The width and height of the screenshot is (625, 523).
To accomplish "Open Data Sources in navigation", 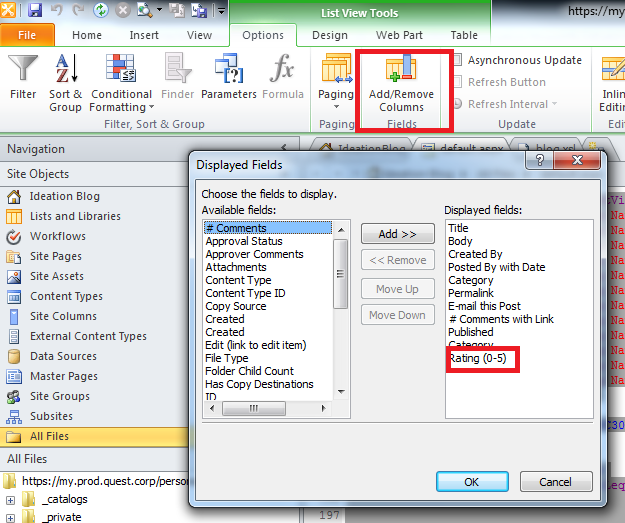I will pos(63,356).
